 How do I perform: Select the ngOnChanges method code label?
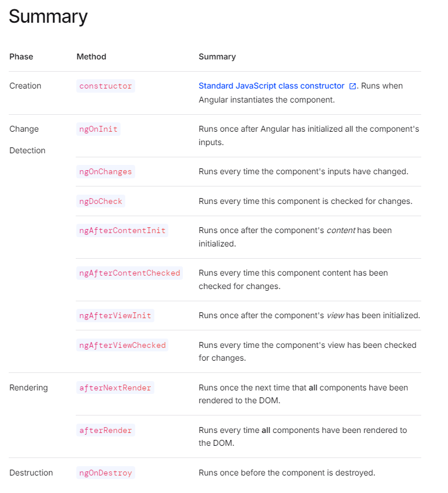(x=105, y=171)
